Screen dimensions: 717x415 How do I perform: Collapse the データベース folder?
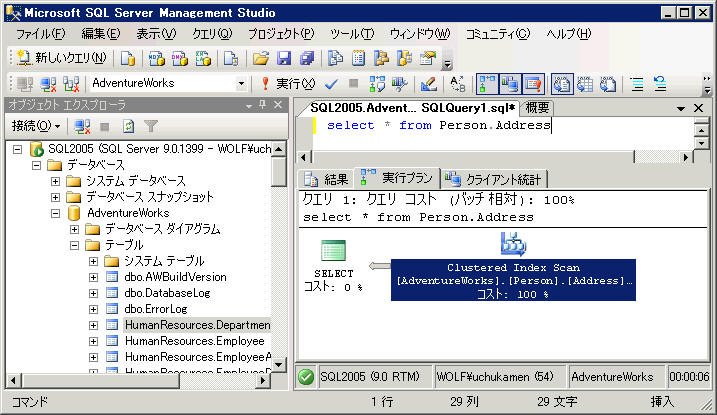coord(36,165)
